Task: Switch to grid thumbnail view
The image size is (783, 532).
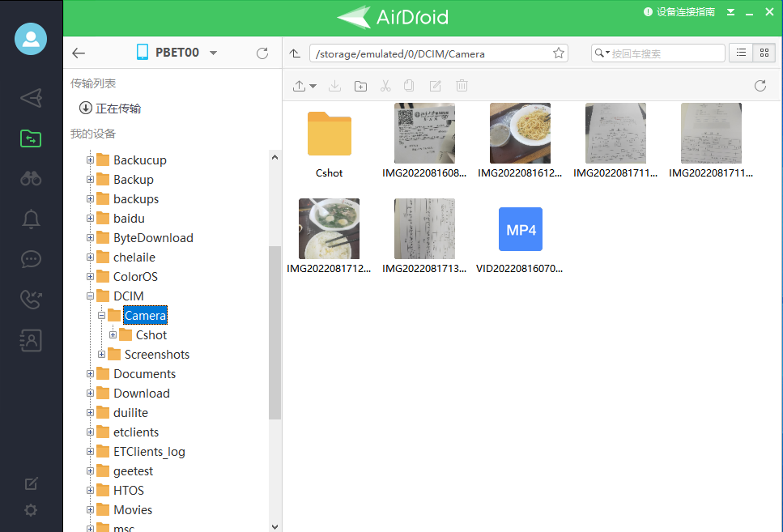Action: (764, 53)
